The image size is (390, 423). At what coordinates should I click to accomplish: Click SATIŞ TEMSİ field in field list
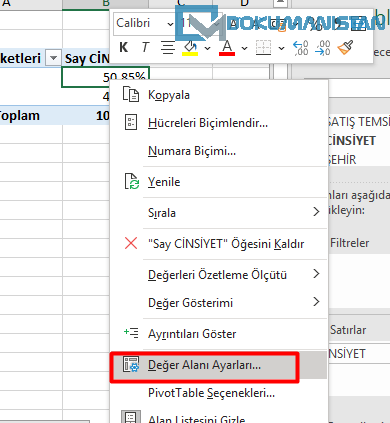[359, 122]
